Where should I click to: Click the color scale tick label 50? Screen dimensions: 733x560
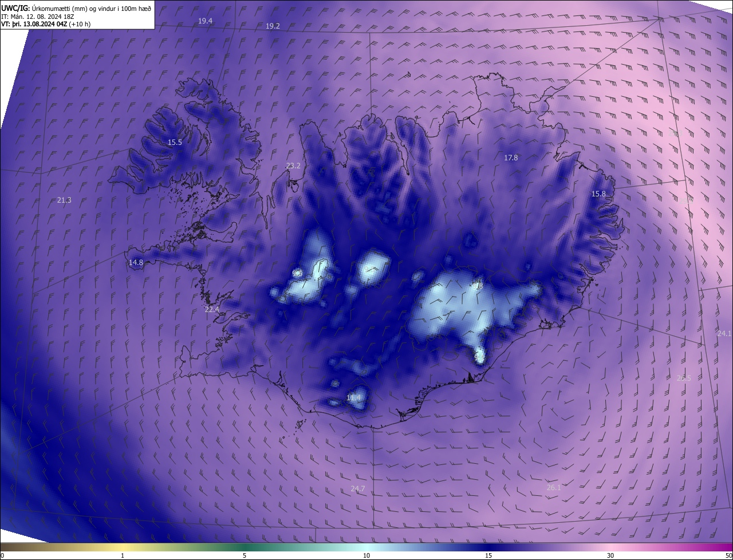728,555
